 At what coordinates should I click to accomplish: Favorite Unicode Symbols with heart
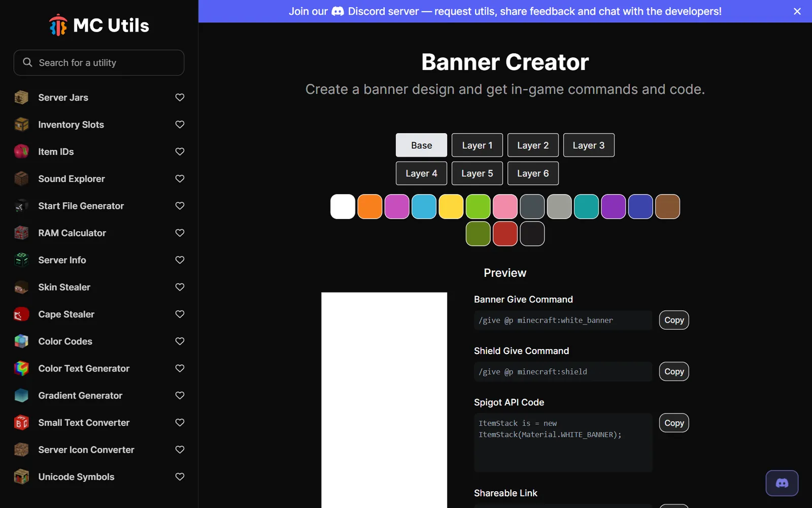tap(180, 477)
